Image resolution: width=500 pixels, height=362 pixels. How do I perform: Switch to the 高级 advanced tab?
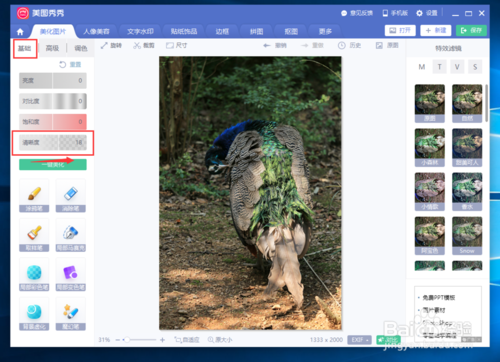coord(52,48)
